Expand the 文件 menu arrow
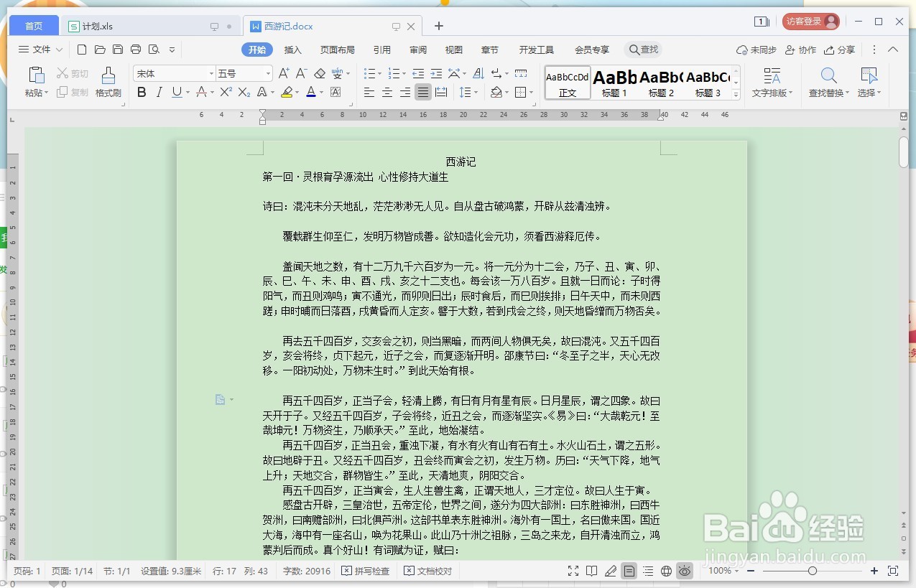 point(59,50)
